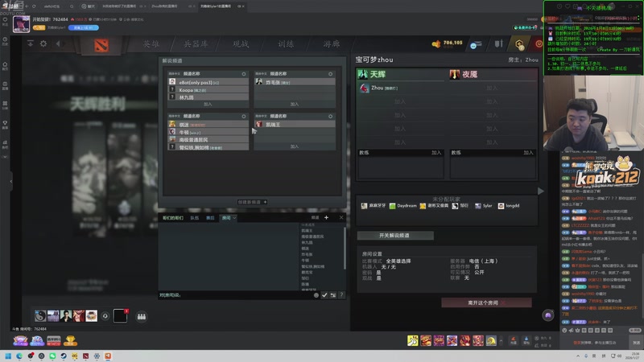Click the purple round floating chat icon
The image size is (644, 362).
coord(548,315)
